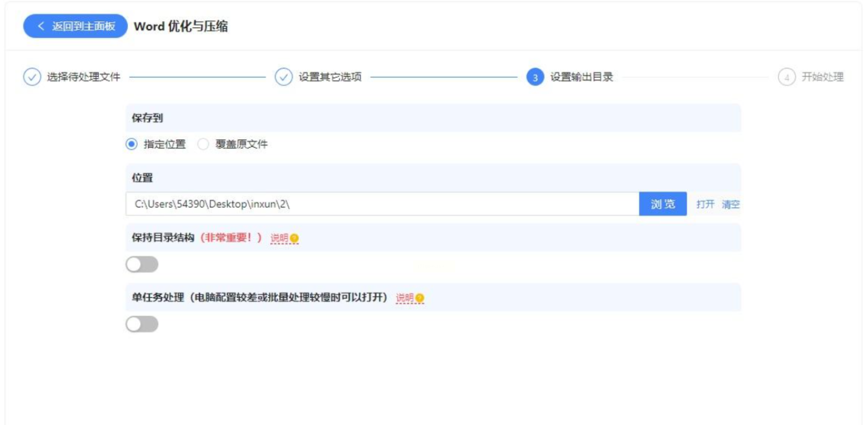The height and width of the screenshot is (425, 868).
Task: Enable the 保持目录结构 toggle switch
Action: click(142, 264)
